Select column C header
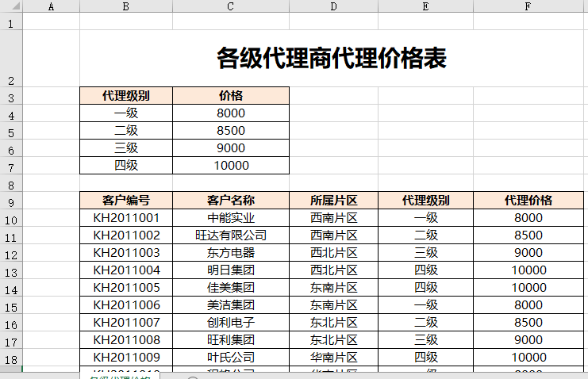This screenshot has width=588, height=379. [x=230, y=6]
